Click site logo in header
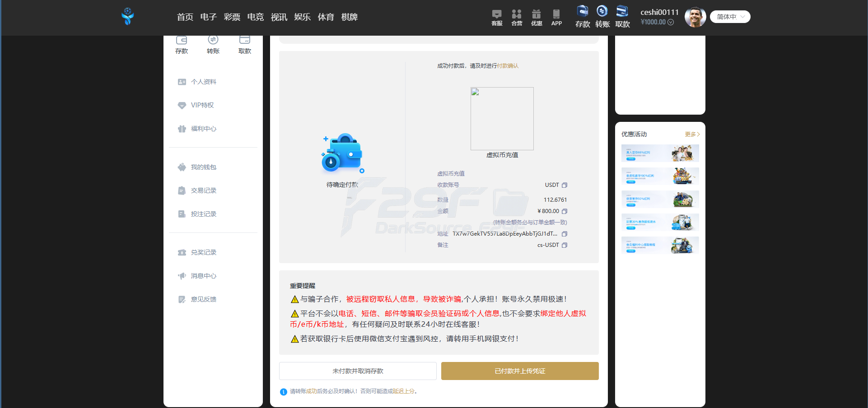 pos(128,16)
